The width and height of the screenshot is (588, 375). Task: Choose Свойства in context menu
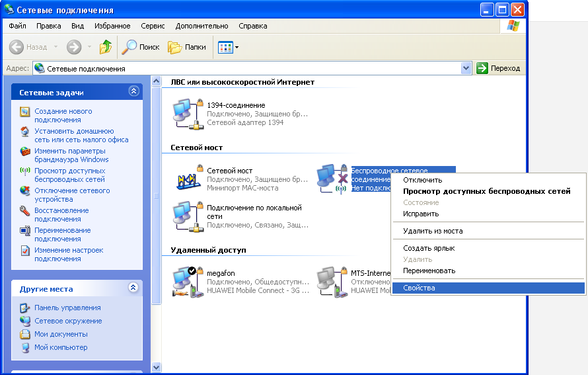point(488,288)
